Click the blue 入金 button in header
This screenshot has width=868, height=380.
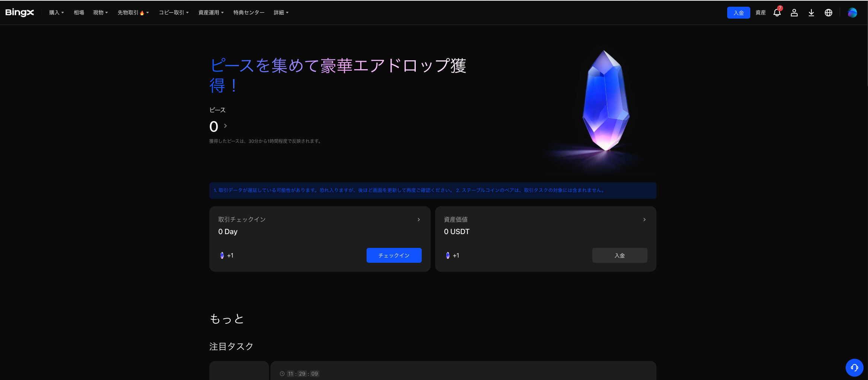(x=738, y=13)
